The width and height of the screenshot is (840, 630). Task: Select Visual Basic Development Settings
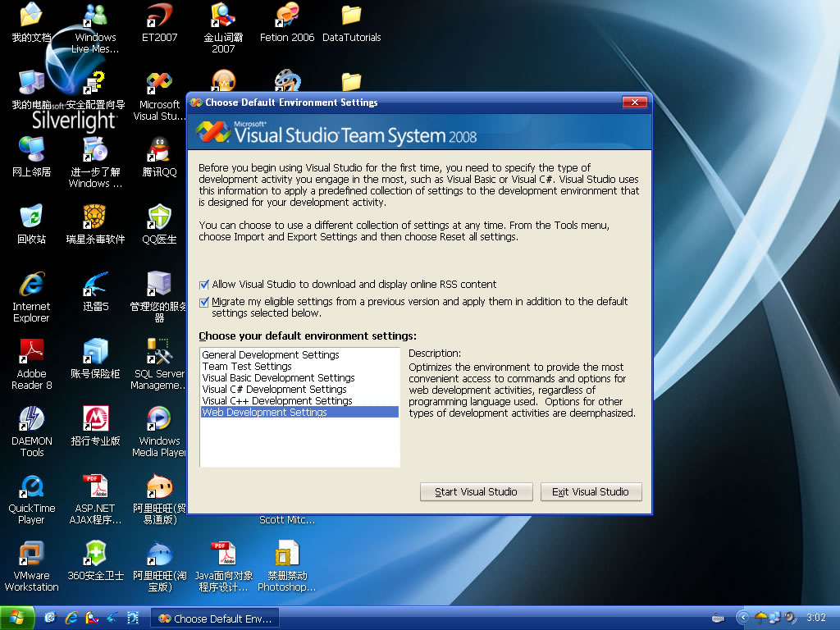point(278,378)
